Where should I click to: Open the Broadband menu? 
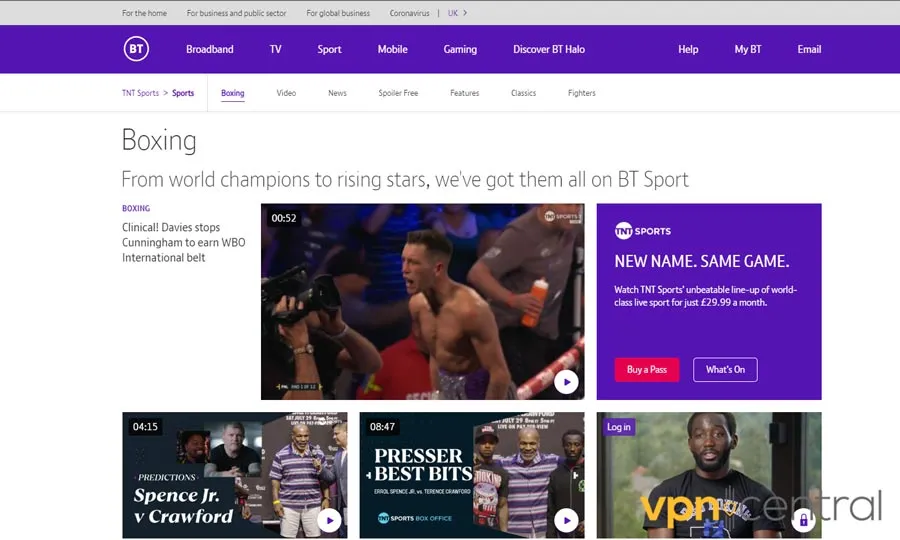(x=209, y=49)
